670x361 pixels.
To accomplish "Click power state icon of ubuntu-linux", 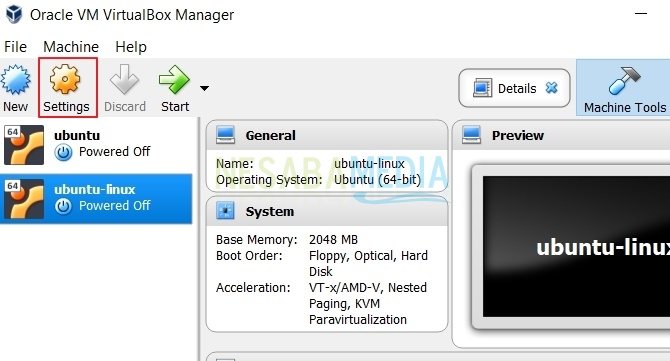I will coord(63,206).
